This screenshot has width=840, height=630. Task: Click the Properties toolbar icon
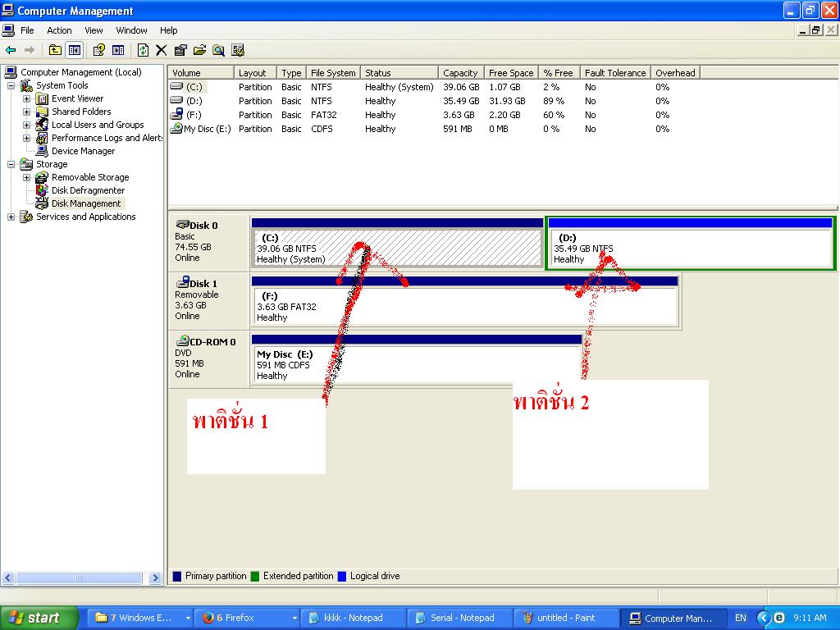tap(180, 50)
